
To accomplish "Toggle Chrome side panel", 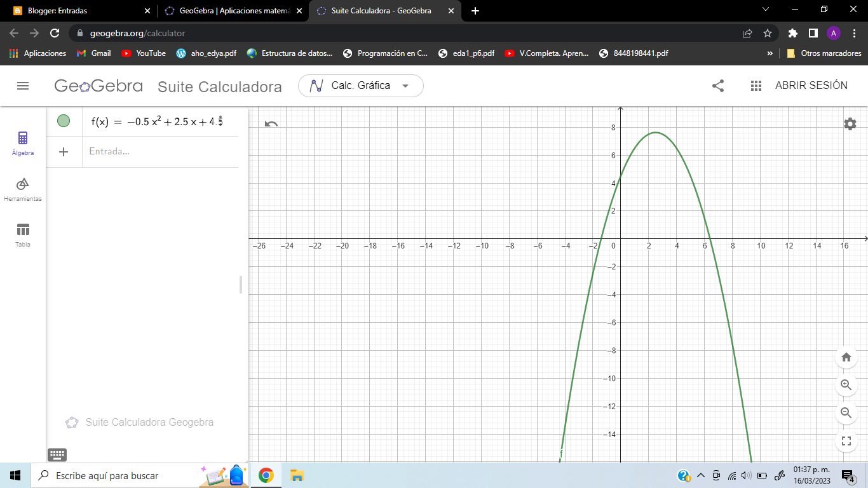I will coord(813,33).
